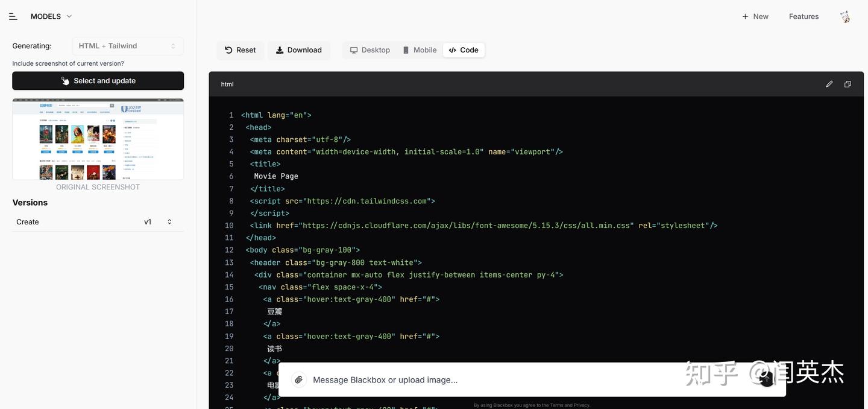This screenshot has width=868, height=409.
Task: Select the Code view tab
Action: (464, 50)
